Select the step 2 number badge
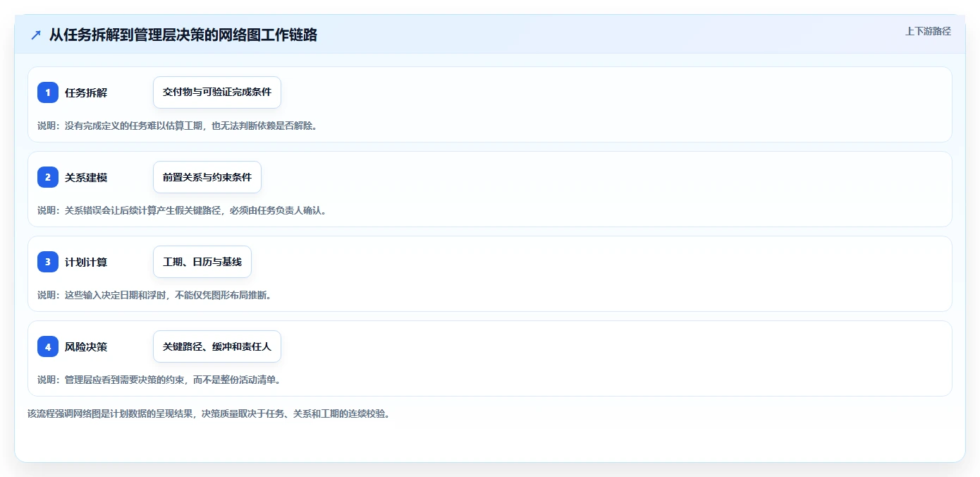Screen dimensions: 980x477 point(48,177)
